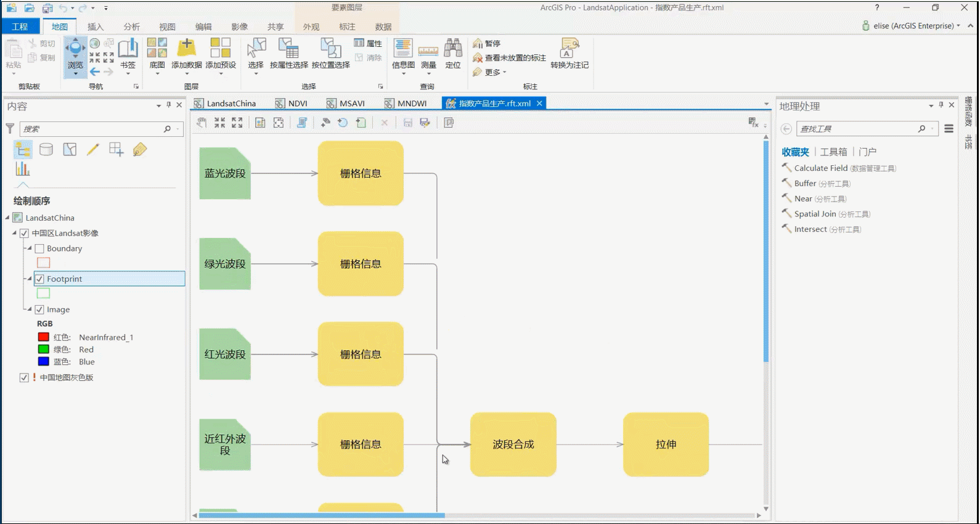The image size is (980, 524).
Task: Collapse the Image layer node
Action: point(29,309)
